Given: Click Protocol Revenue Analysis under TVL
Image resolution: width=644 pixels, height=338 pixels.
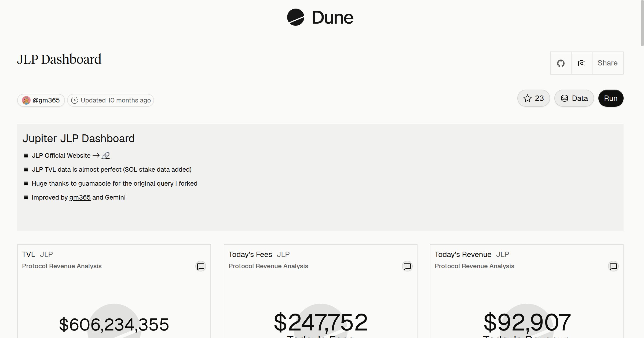Looking at the screenshot, I should 62,266.
